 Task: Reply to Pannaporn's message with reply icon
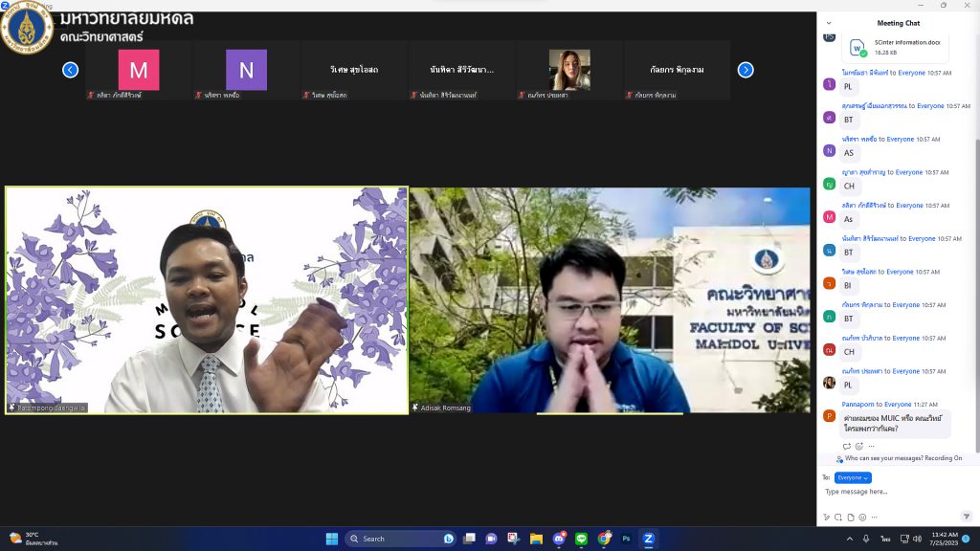tap(847, 446)
